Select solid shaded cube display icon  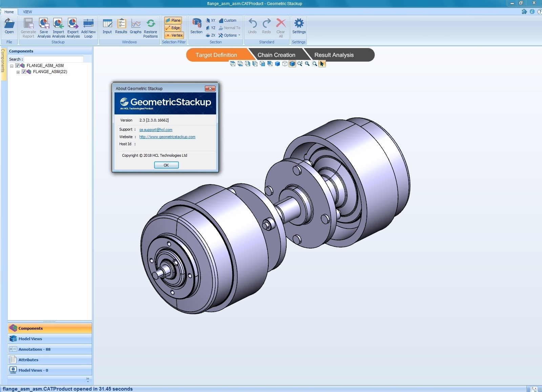point(277,64)
